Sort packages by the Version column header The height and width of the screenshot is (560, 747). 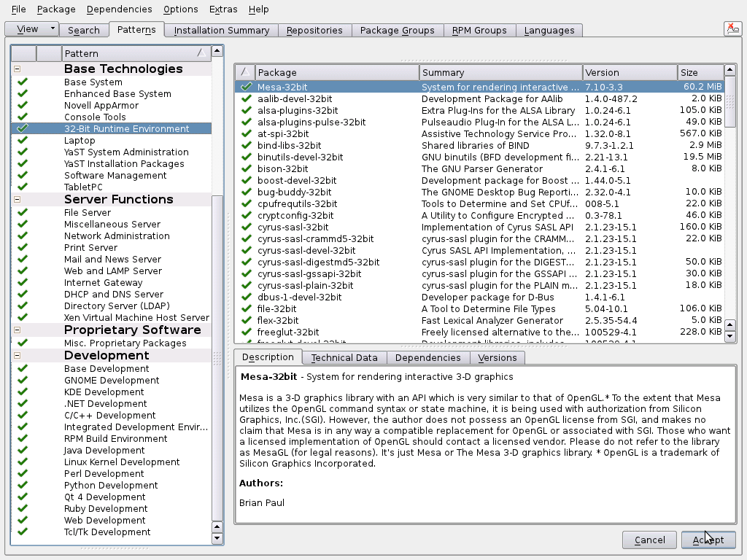[x=630, y=72]
